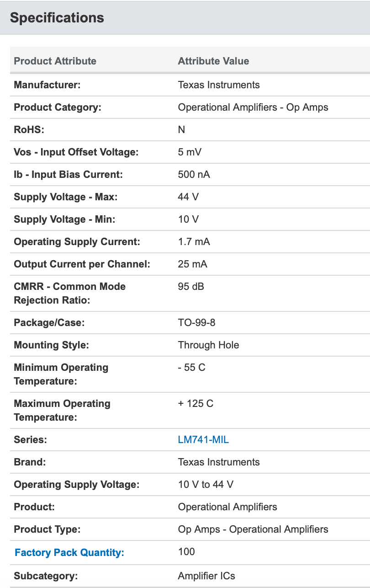The width and height of the screenshot is (370, 588).
Task: Select the 95 dB CMRR value
Action: coord(191,287)
